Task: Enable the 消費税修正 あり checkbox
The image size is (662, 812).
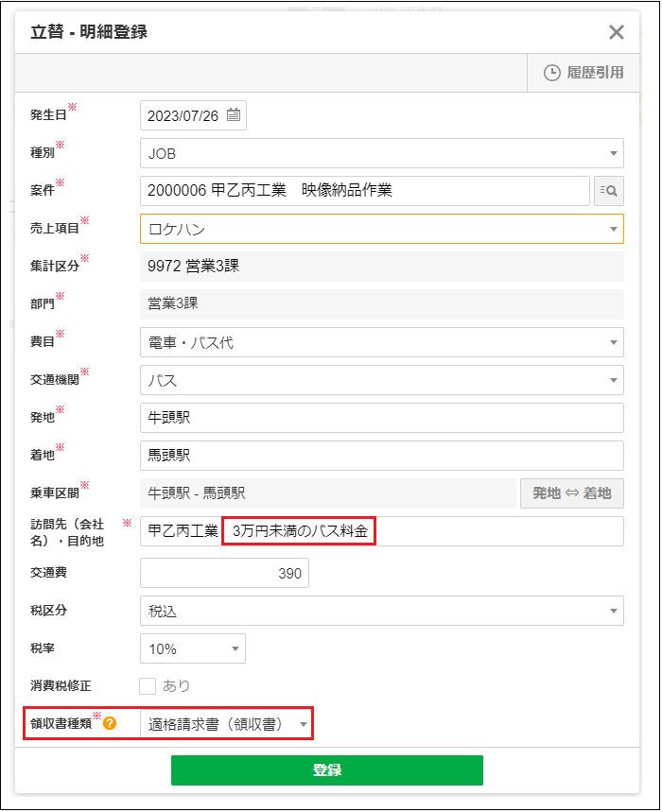Action: tap(148, 685)
